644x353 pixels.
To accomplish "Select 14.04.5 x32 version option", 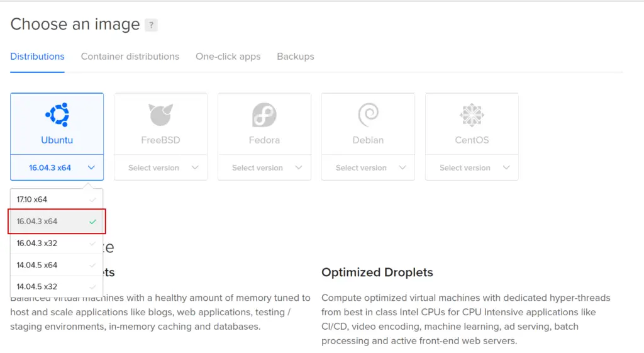I will [57, 286].
